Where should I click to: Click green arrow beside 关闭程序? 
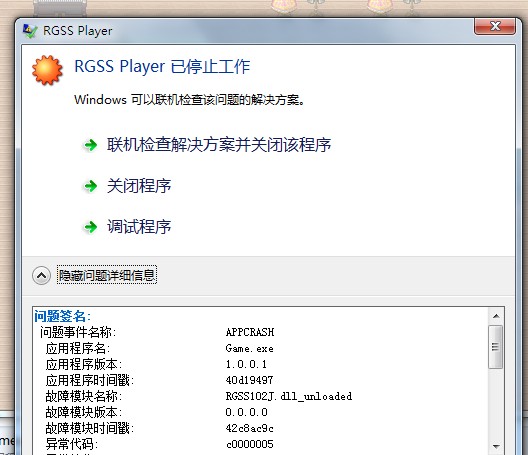point(90,186)
